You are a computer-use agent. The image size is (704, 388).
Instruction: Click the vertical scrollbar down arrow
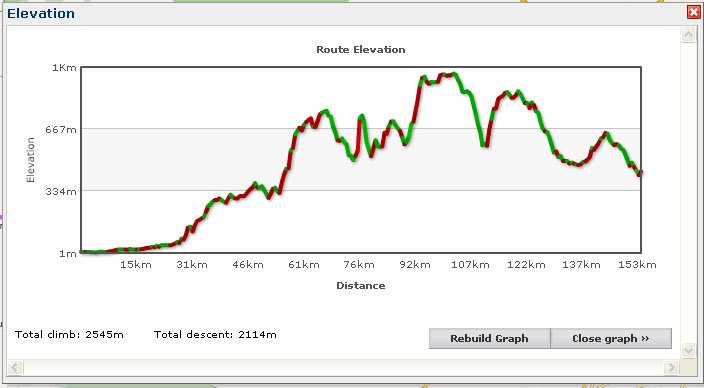pyautogui.click(x=688, y=350)
